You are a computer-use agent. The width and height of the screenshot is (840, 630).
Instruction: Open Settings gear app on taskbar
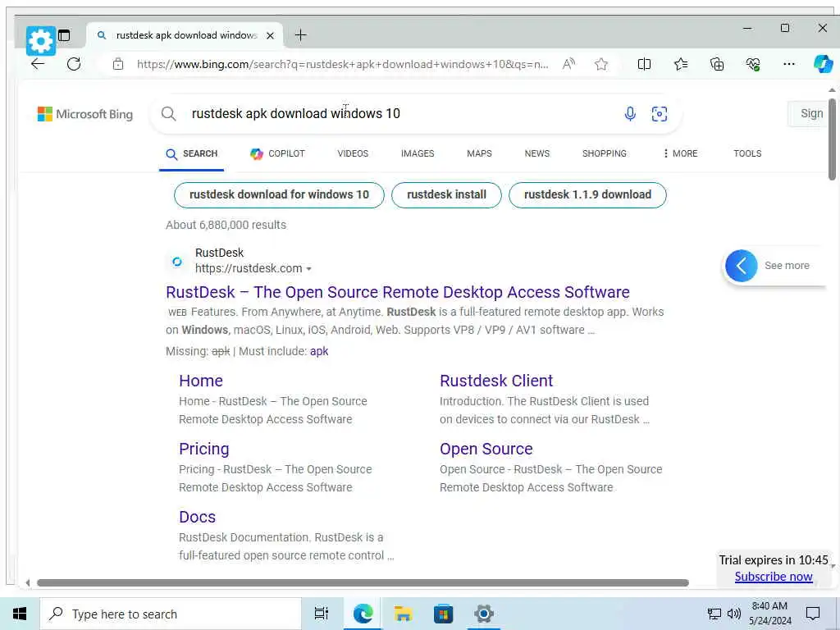pos(483,614)
